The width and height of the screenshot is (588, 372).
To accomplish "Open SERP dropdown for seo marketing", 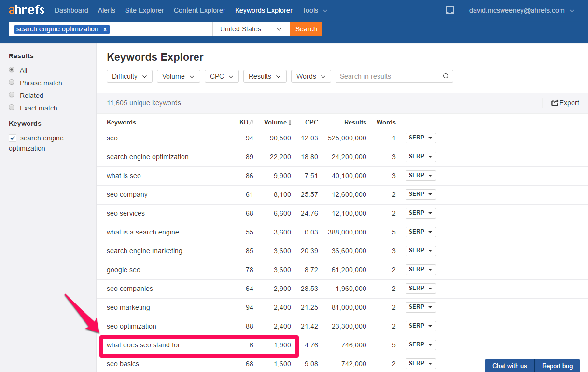I will (420, 307).
